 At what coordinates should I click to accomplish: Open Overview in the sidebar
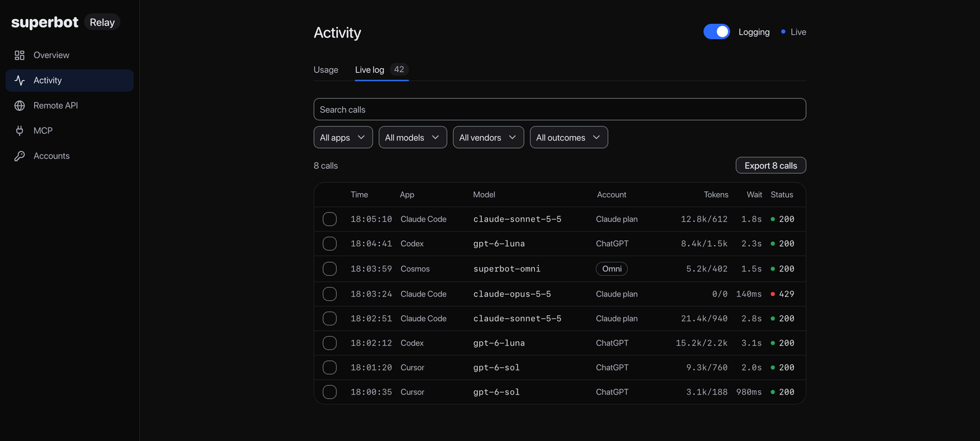pos(70,55)
